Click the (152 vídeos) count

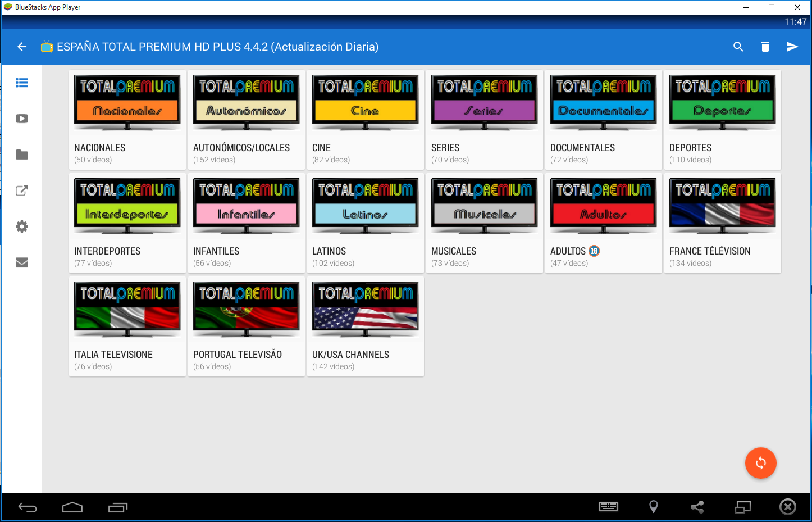(x=215, y=160)
